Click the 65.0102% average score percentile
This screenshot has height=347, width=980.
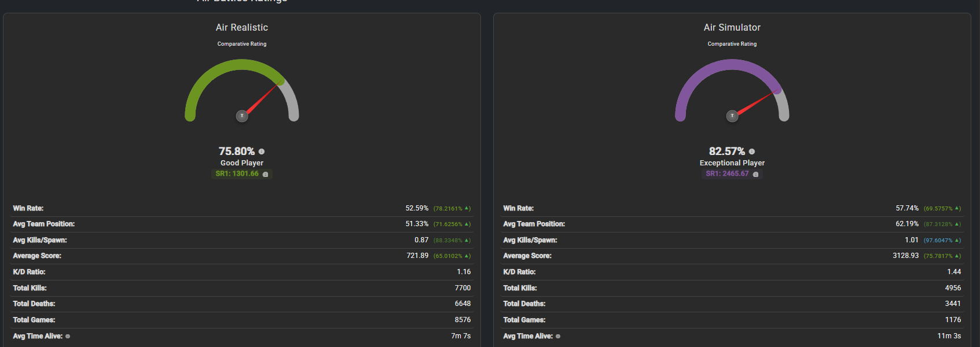[x=448, y=256]
